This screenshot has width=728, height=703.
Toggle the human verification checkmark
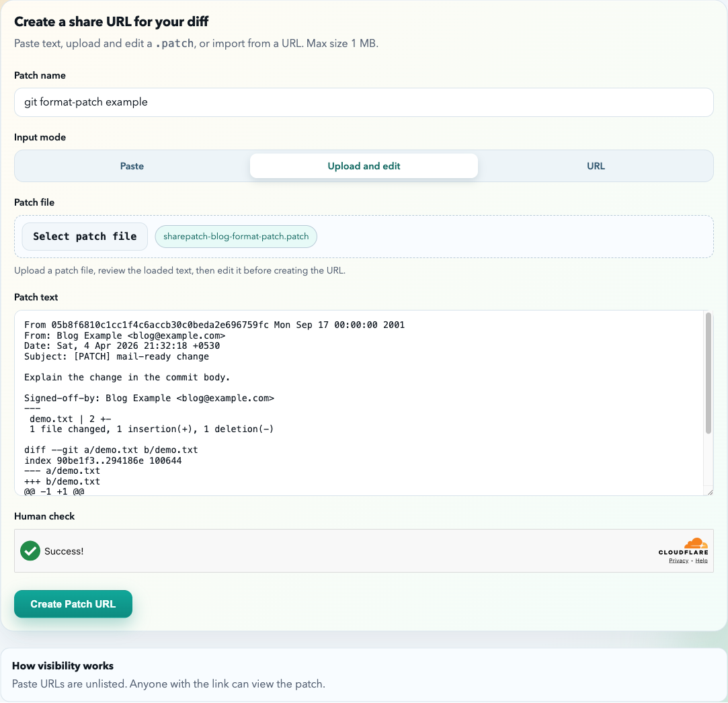coord(30,550)
